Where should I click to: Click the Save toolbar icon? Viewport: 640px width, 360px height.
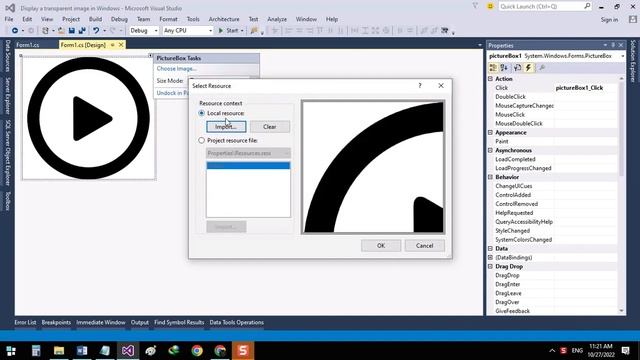pyautogui.click(x=71, y=31)
